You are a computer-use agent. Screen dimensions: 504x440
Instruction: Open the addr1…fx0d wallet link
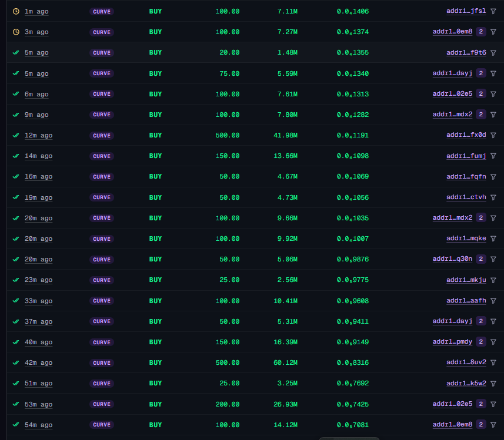pos(466,135)
